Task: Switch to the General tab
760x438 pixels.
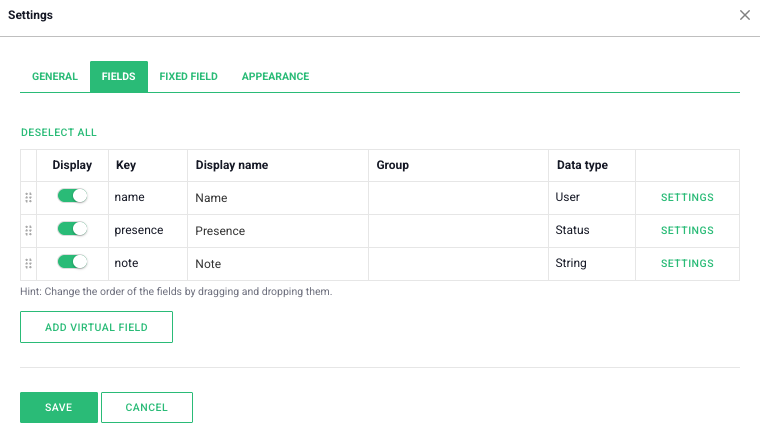Action: click(55, 76)
